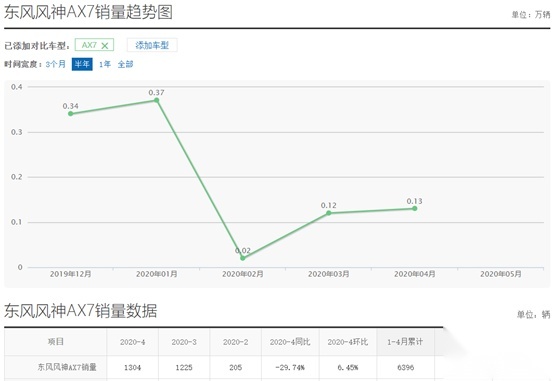Click the 2020年04月 axis label
The width and height of the screenshot is (554, 381).
tap(414, 274)
